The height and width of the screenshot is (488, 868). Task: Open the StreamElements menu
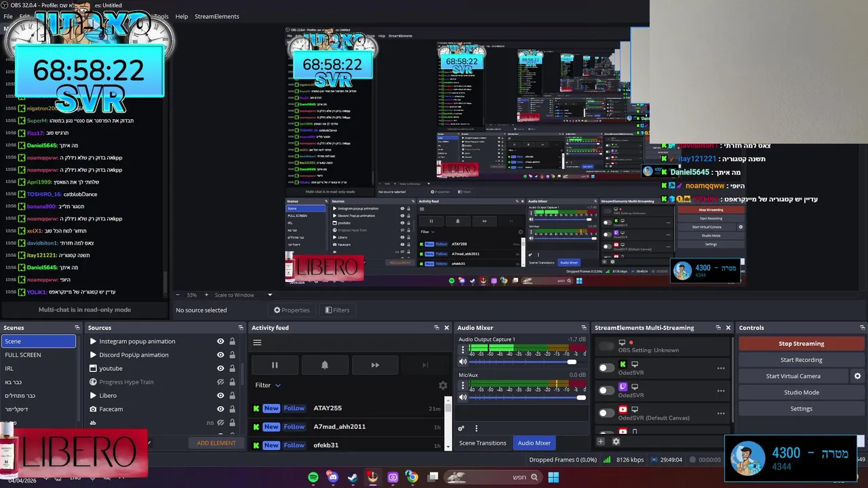point(217,16)
